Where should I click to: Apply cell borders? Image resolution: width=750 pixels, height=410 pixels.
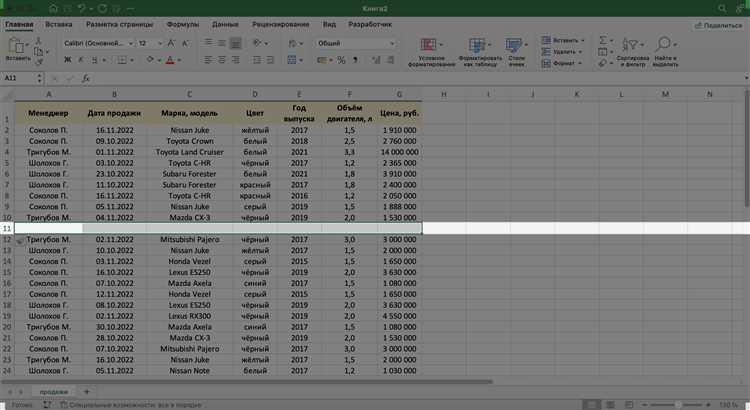pyautogui.click(x=122, y=60)
